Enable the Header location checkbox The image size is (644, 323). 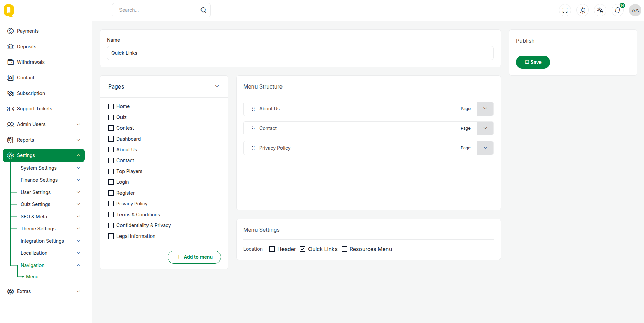point(272,249)
